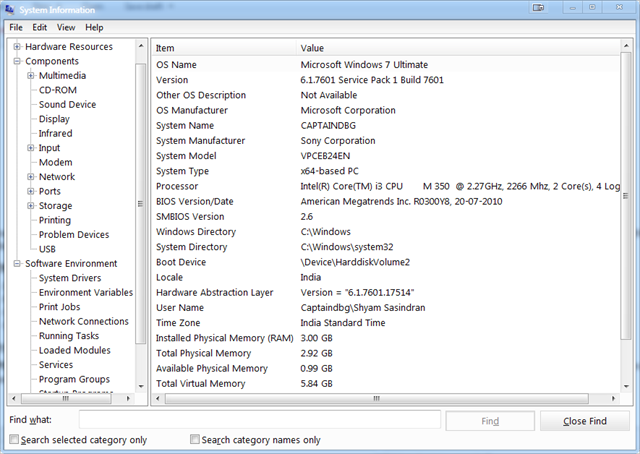Viewport: 640px width, 454px height.
Task: Open Network Connections category
Action: pos(84,321)
